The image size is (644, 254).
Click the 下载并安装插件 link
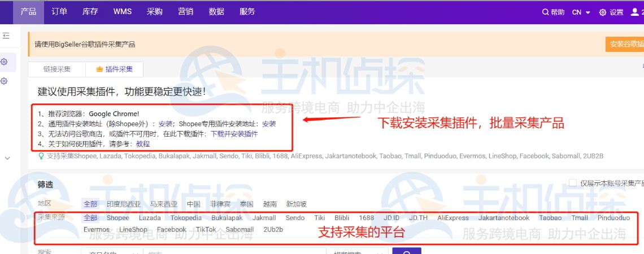click(x=234, y=134)
